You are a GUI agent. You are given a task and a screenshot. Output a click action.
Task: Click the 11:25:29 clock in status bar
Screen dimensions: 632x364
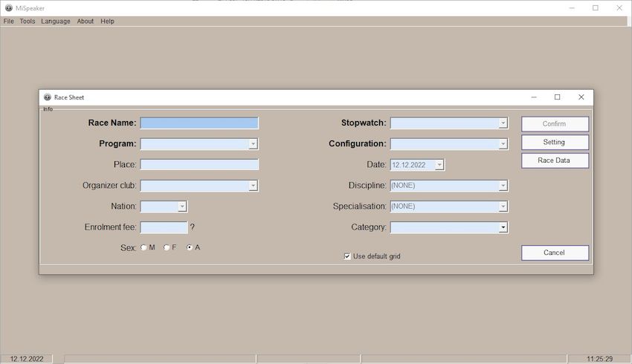tap(599, 359)
